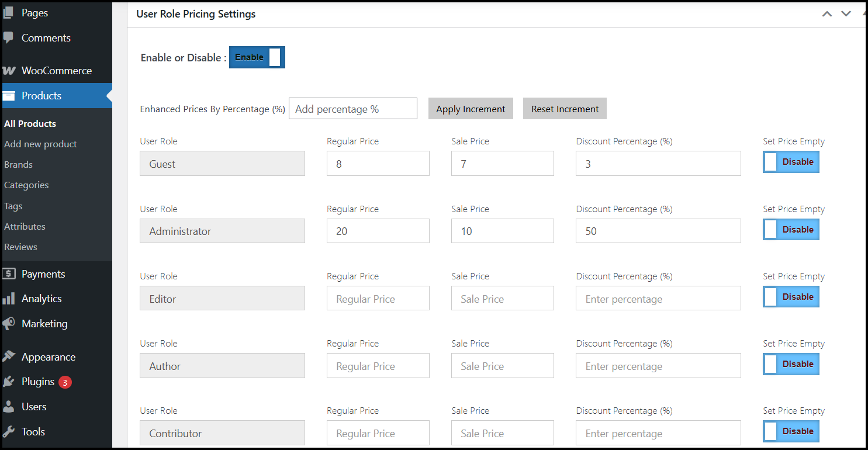Open the Pages section

click(x=34, y=12)
